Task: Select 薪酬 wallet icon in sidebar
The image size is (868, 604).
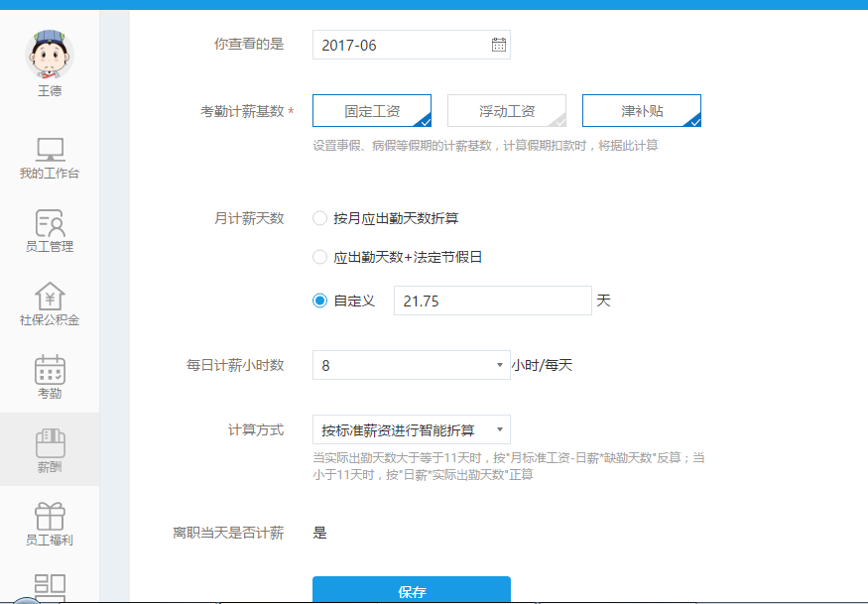Action: click(x=50, y=442)
